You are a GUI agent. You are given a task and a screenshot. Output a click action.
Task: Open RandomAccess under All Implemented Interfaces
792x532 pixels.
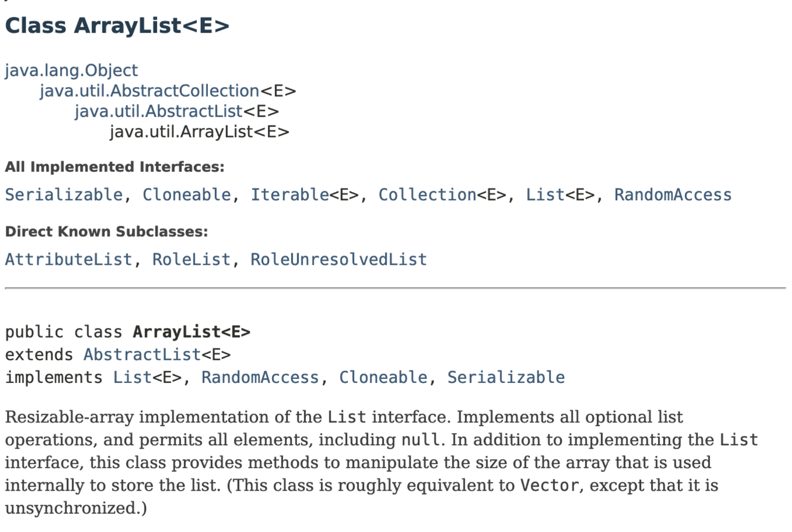(673, 194)
